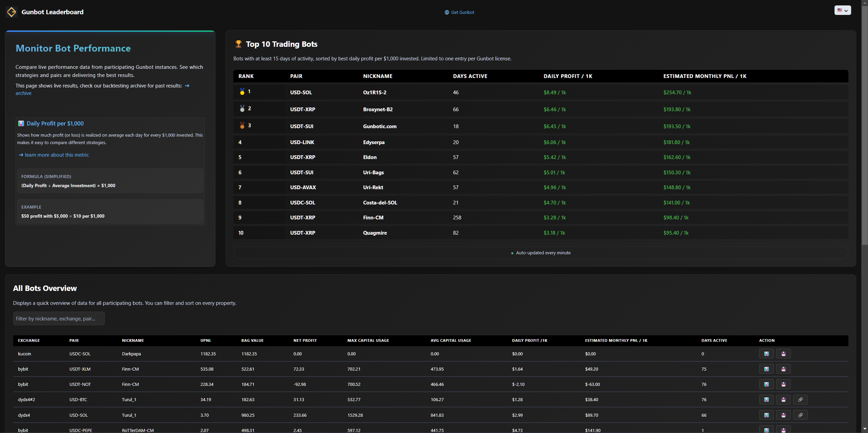Sort All Bots table by Nickname header
The height and width of the screenshot is (433, 868).
tap(133, 340)
